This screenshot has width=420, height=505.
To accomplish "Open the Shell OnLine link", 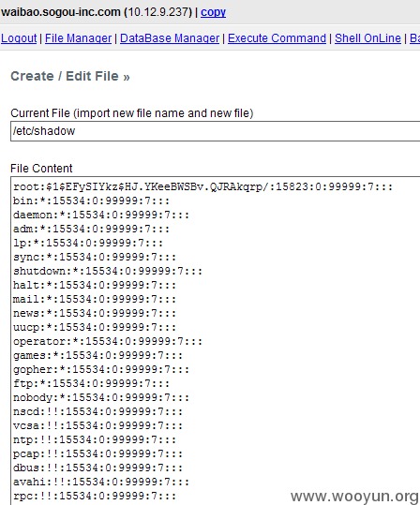I will (x=367, y=38).
